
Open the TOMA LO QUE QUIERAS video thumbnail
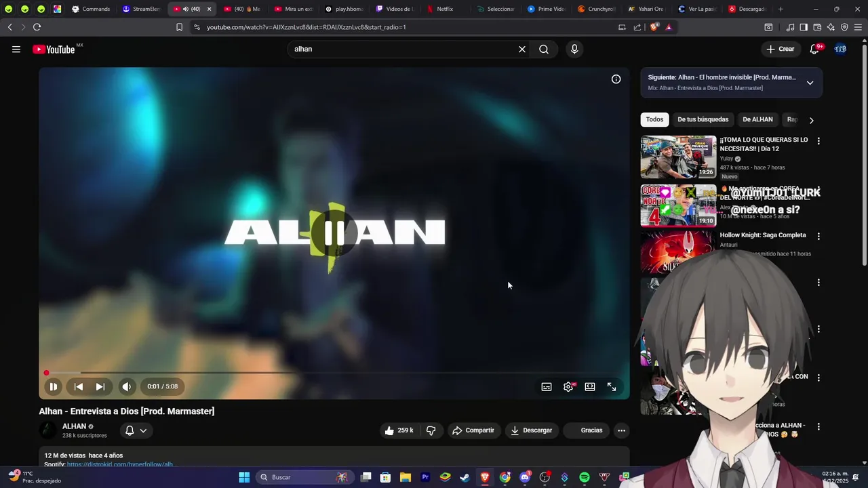[678, 157]
